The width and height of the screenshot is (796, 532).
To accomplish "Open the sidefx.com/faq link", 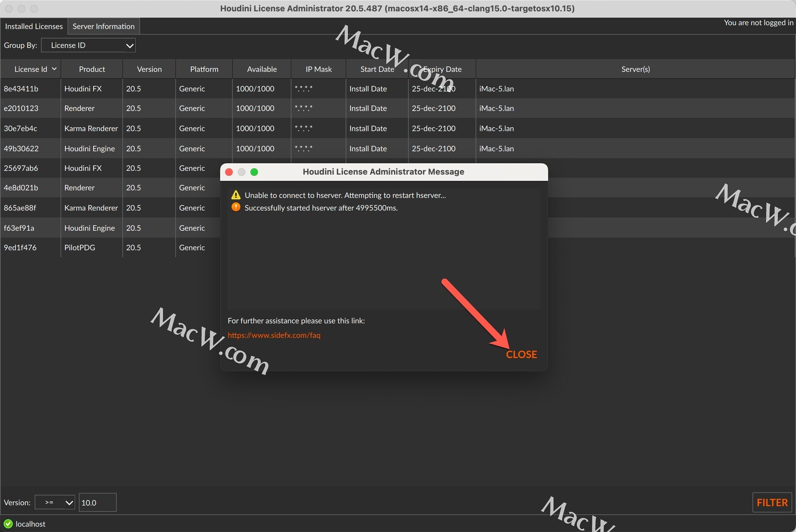I will [274, 335].
